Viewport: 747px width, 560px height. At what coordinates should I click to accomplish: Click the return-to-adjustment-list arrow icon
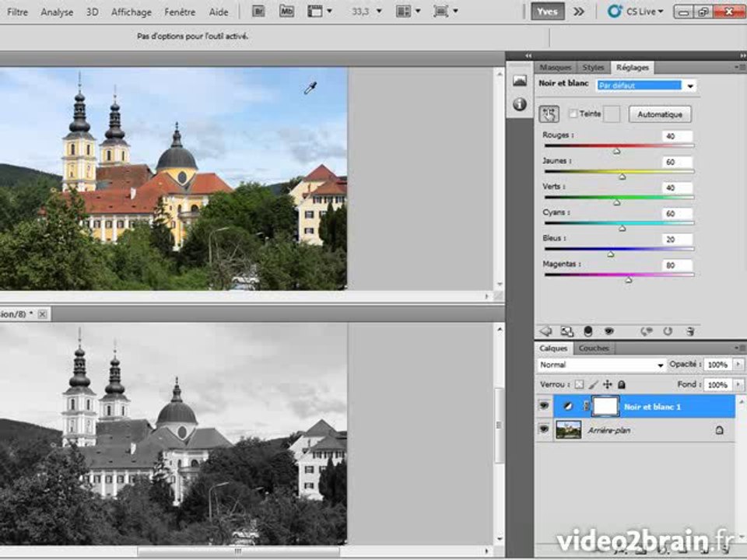click(545, 331)
